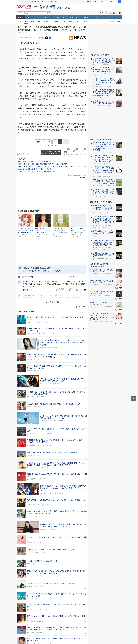Image resolution: width=138 pixels, height=644 pixels.
Task: Click the 47NEWS publisher logo
Action: coord(77,38)
